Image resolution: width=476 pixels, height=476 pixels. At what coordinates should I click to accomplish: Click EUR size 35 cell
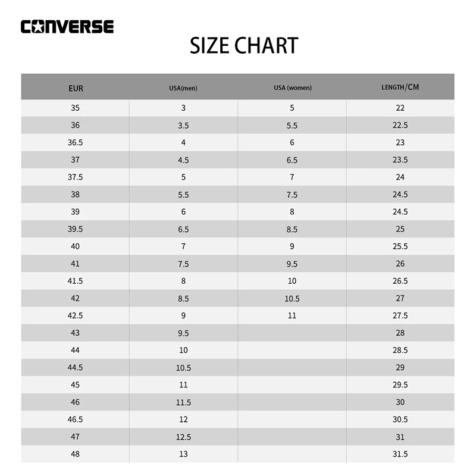(x=75, y=108)
